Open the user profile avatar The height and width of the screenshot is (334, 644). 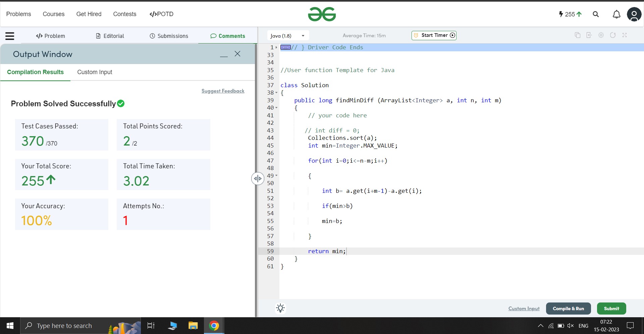(634, 14)
